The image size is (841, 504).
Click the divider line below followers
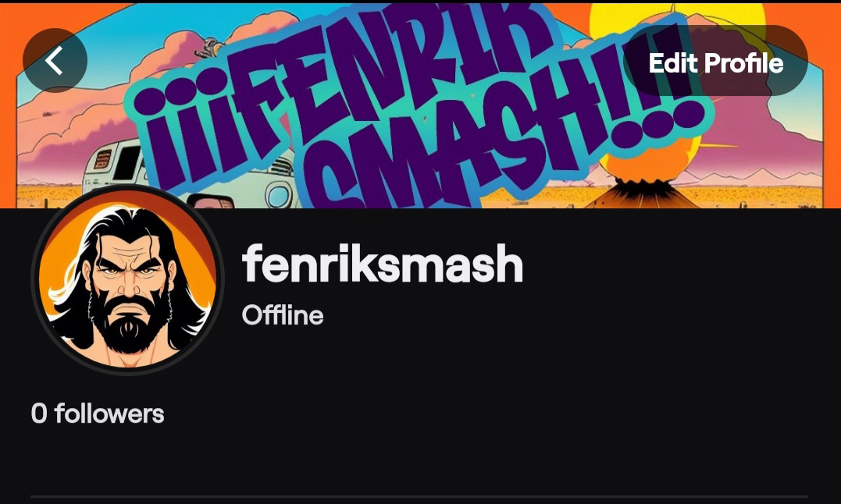(419, 497)
